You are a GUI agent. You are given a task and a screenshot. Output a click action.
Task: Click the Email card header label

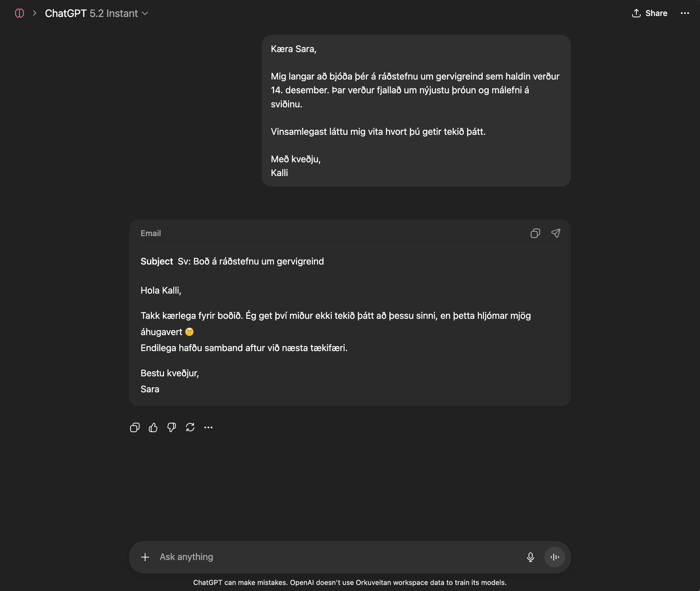(x=151, y=233)
